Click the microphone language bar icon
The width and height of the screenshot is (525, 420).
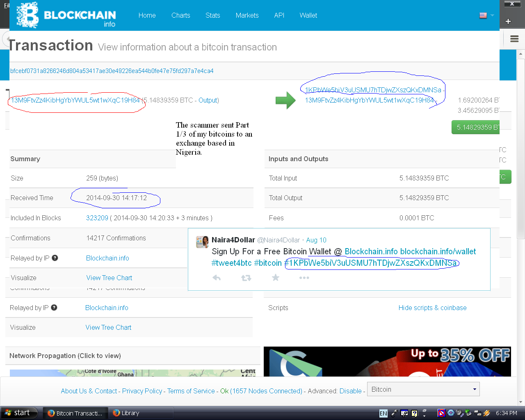394,413
